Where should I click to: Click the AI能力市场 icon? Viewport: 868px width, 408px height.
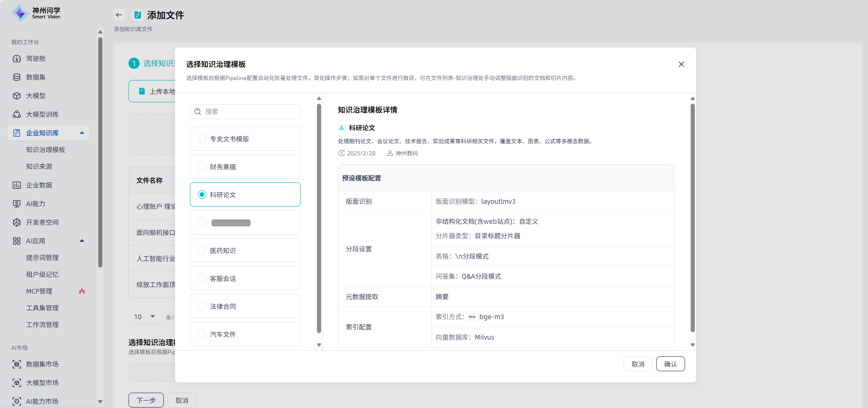coord(17,401)
